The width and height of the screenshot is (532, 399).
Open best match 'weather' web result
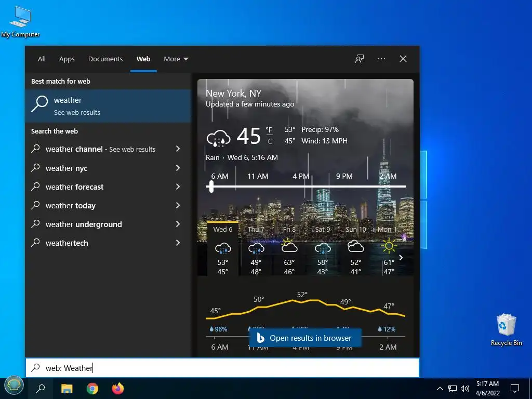click(108, 106)
